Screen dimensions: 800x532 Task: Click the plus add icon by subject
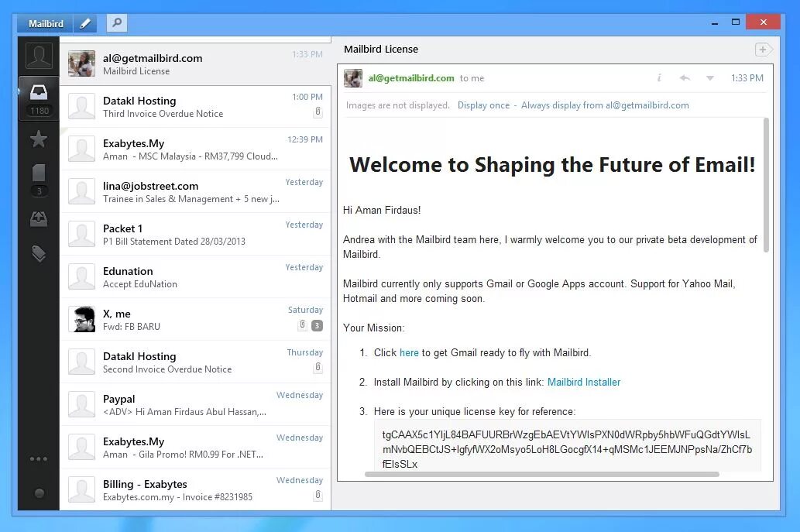[764, 50]
